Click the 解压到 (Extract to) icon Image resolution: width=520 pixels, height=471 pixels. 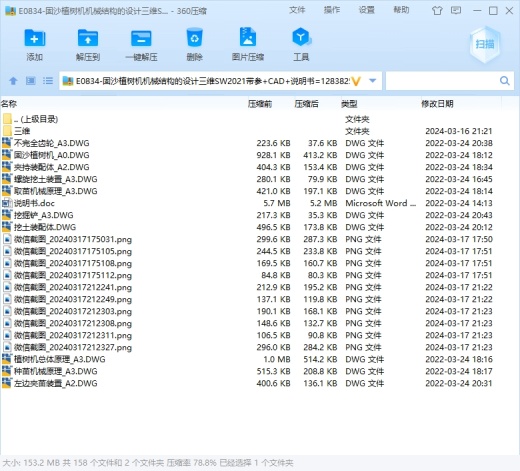(x=88, y=38)
